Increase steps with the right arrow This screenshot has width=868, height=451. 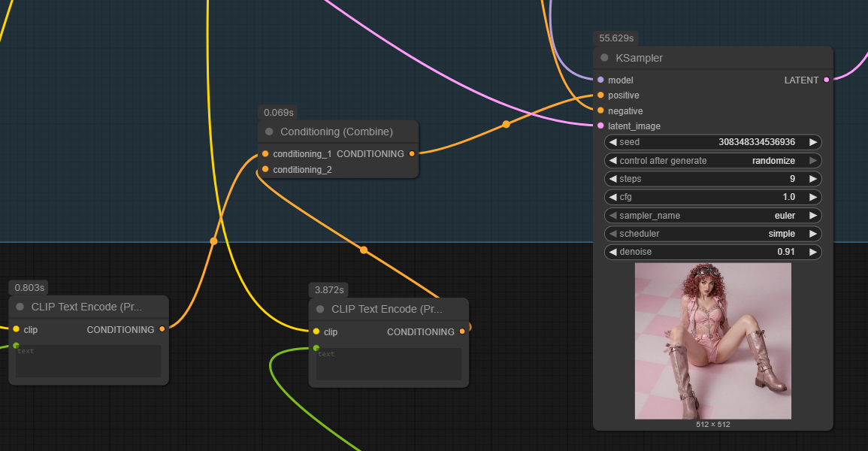[x=812, y=179]
